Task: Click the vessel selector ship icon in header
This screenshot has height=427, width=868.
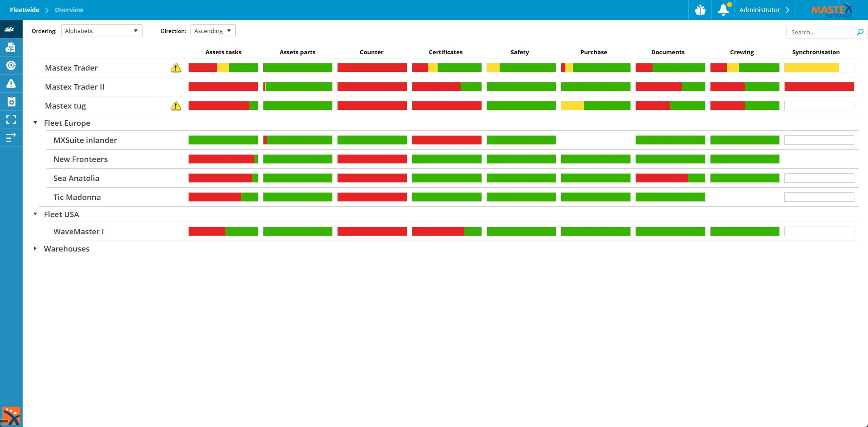Action: 700,10
